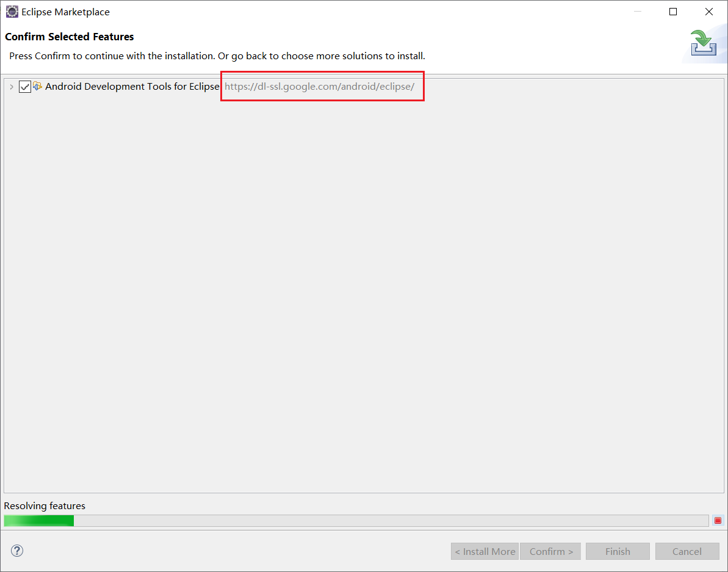
Task: Click the Confirm button
Action: tap(550, 551)
